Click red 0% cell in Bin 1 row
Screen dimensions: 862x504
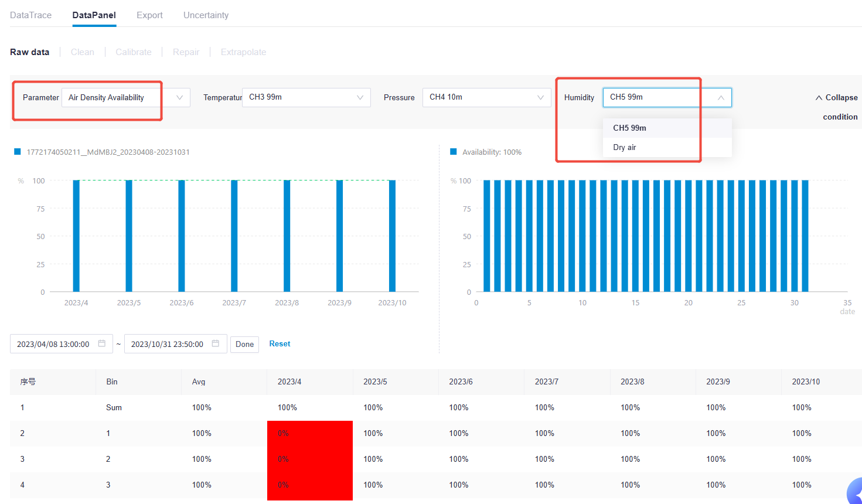(x=309, y=433)
